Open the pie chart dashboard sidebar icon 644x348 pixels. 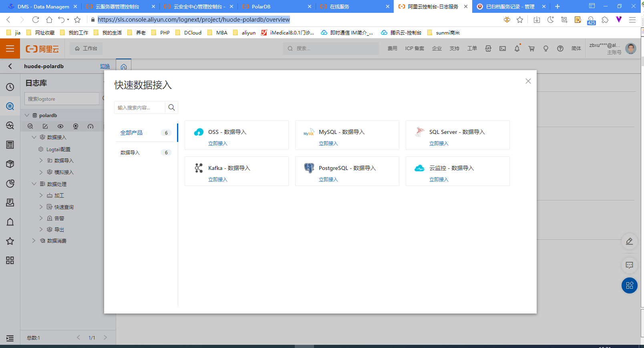click(10, 184)
